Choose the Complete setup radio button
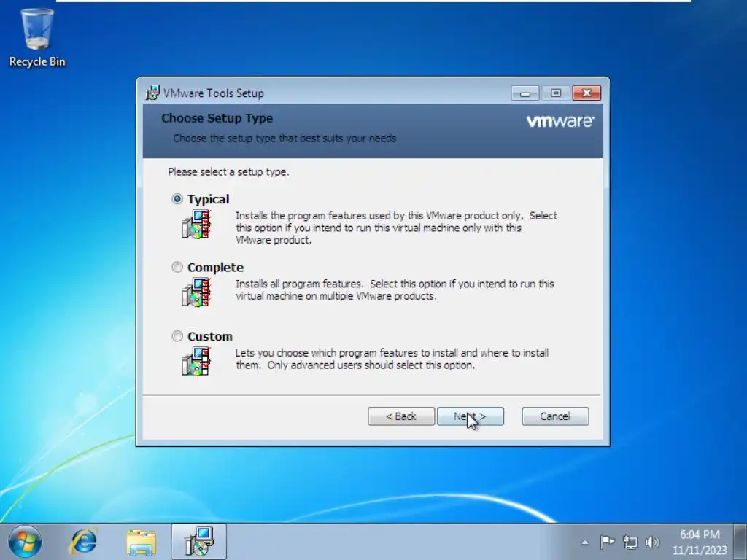Screen dimensions: 747x560 pyautogui.click(x=177, y=267)
